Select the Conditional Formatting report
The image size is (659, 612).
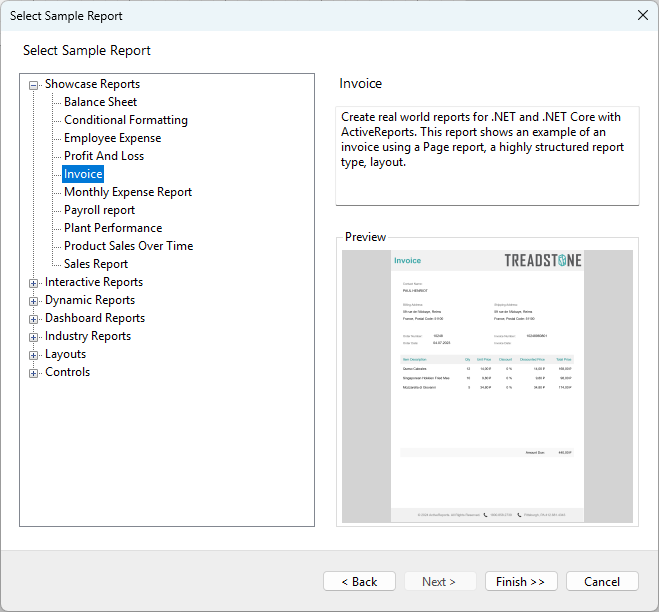click(x=126, y=120)
